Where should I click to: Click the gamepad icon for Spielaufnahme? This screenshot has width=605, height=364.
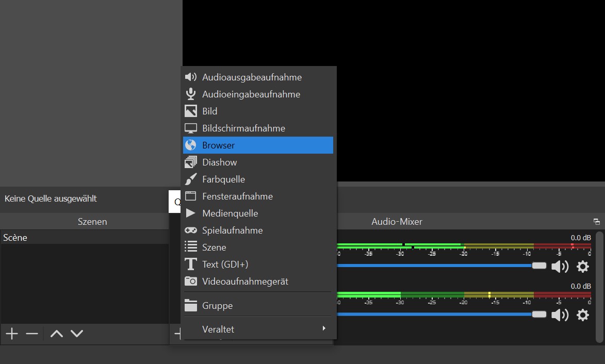click(x=191, y=230)
